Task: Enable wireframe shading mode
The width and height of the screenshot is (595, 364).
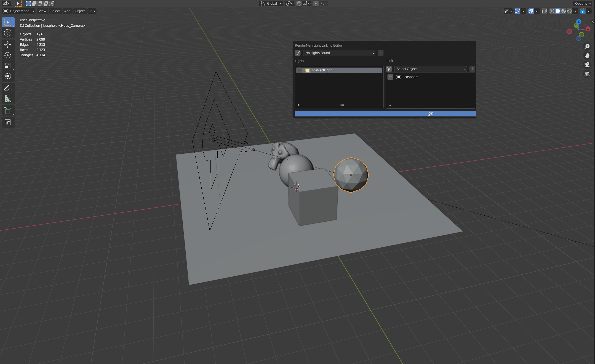Action: pos(552,11)
